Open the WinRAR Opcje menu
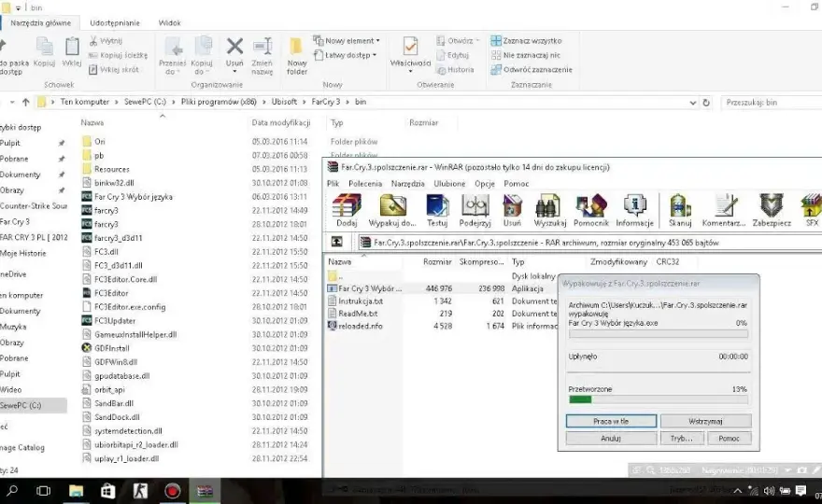 click(485, 184)
